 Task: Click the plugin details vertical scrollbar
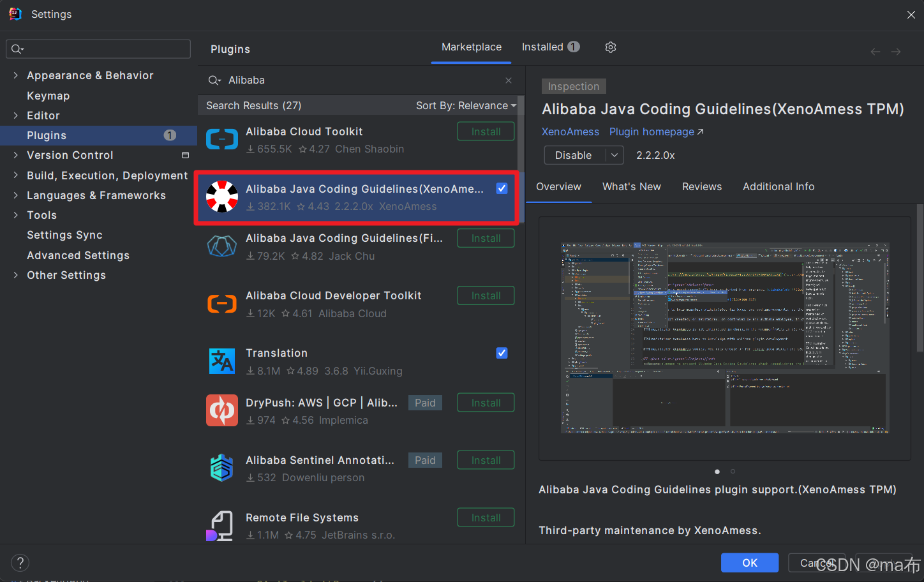click(920, 278)
